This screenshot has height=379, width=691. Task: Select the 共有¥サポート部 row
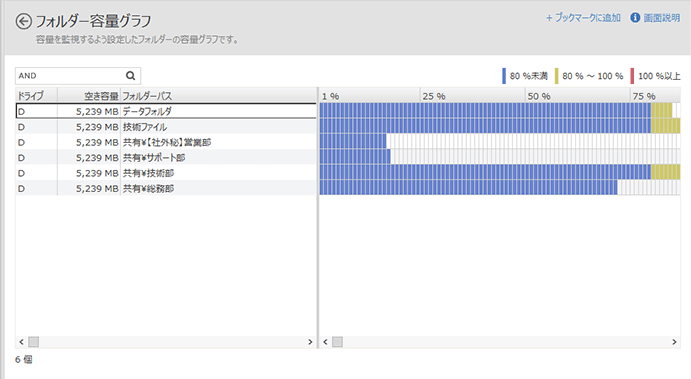(166, 158)
